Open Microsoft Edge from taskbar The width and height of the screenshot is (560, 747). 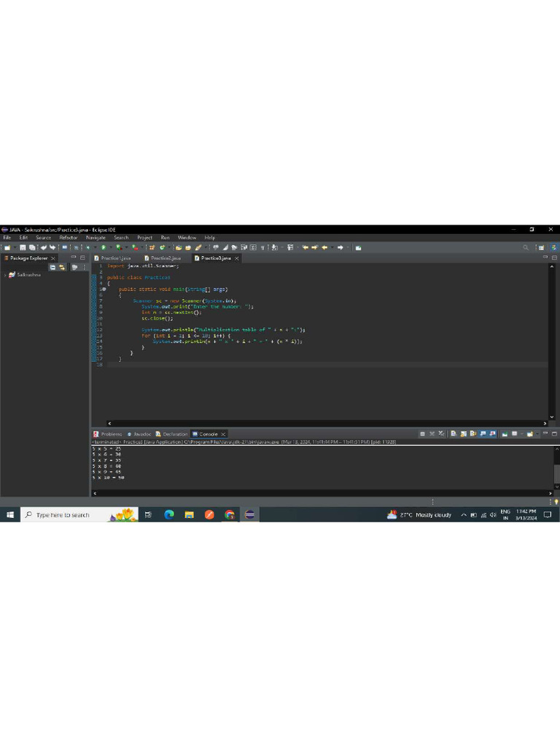[169, 514]
